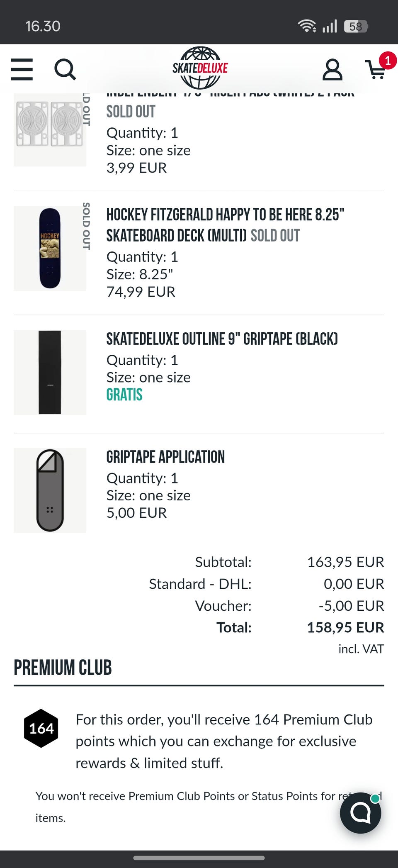This screenshot has width=398, height=868.
Task: Tap the Griptape Application image
Action: tap(50, 490)
